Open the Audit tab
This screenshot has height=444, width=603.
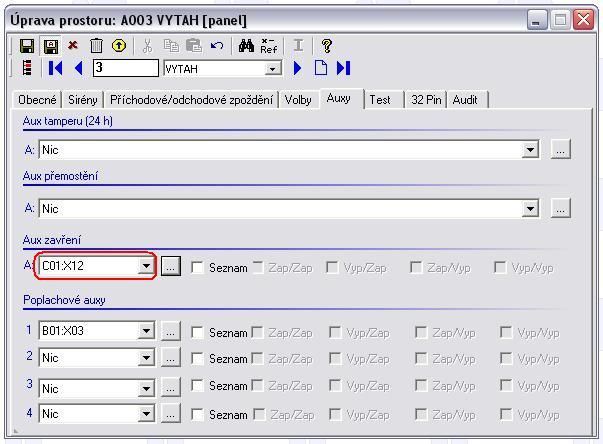tap(465, 100)
